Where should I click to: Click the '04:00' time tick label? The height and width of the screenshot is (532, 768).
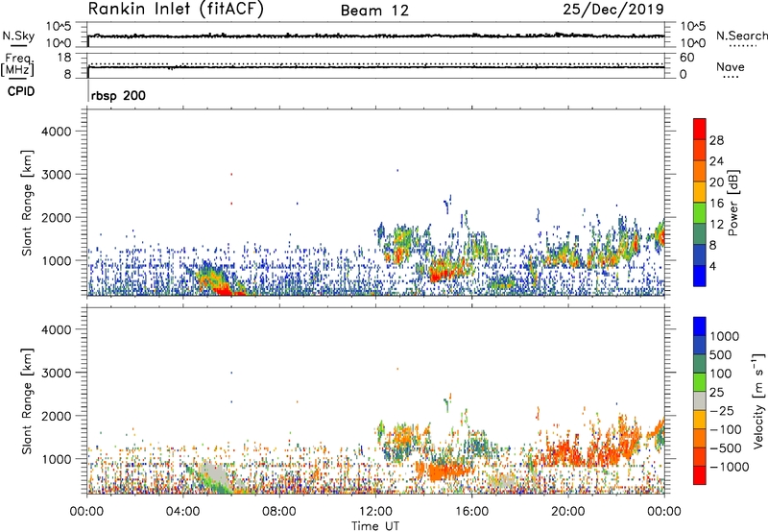(182, 512)
